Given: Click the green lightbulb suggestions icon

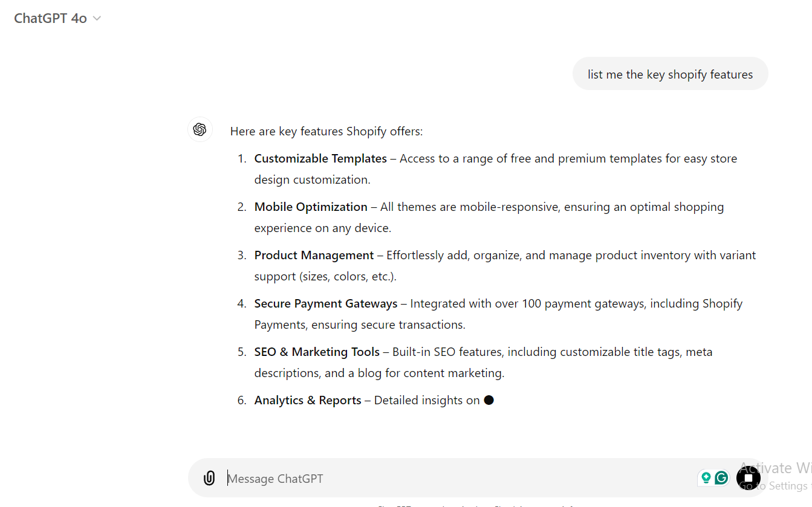Looking at the screenshot, I should (706, 478).
